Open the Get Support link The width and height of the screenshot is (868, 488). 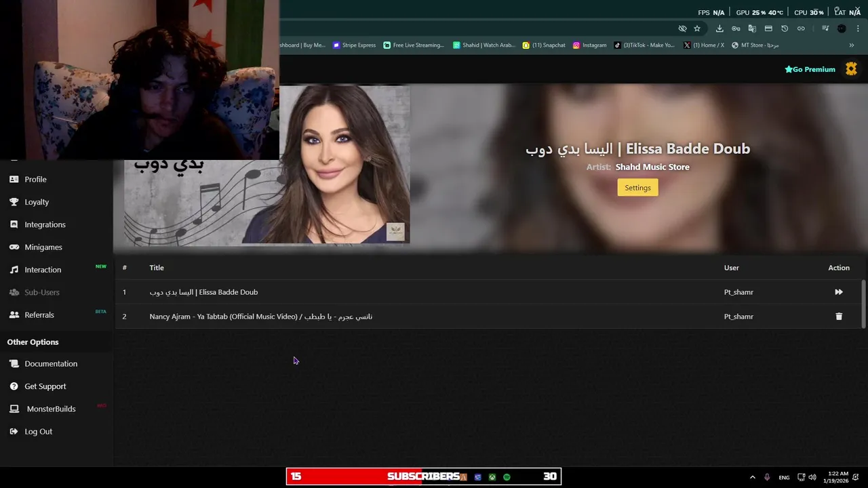(45, 386)
